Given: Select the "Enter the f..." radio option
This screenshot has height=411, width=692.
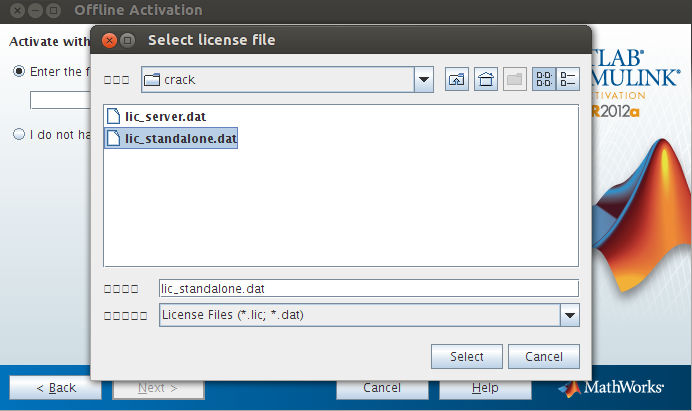Looking at the screenshot, I should (19, 71).
